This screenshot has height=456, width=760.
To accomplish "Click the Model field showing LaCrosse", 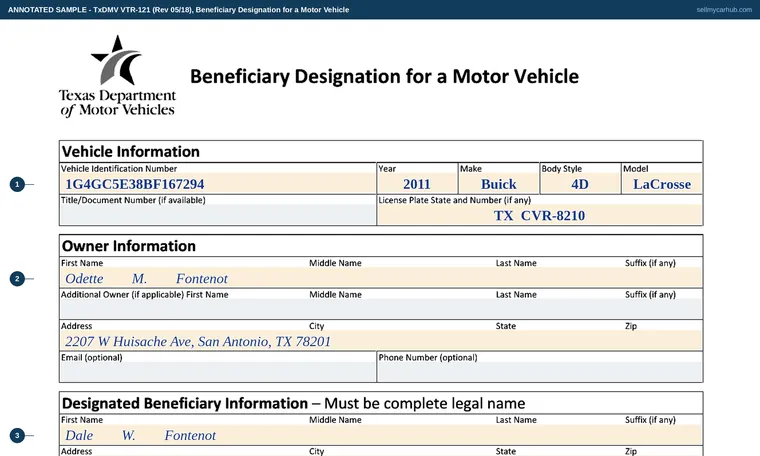I will click(662, 184).
